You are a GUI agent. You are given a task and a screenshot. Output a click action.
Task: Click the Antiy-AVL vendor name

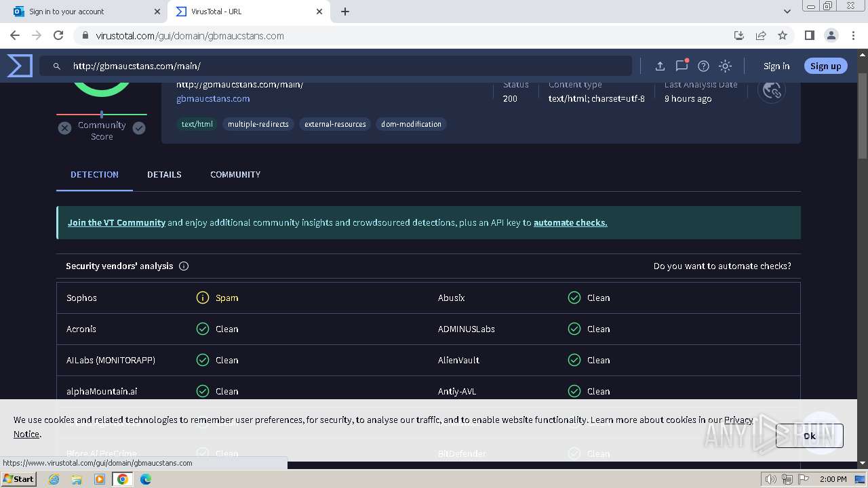coord(457,391)
